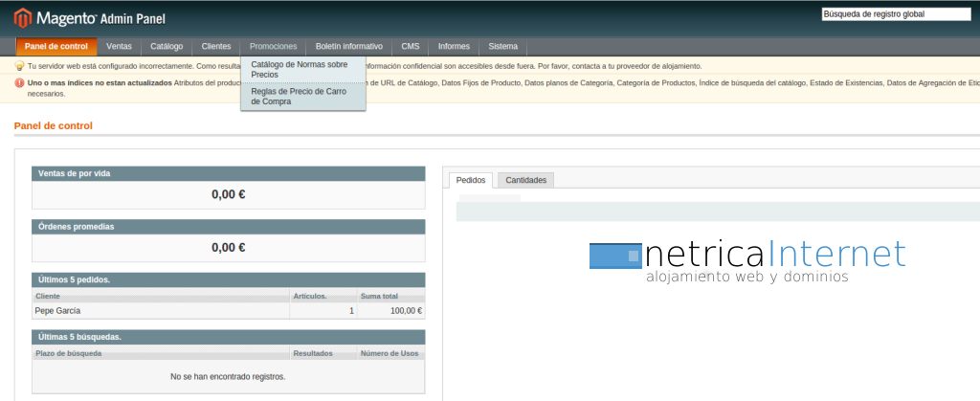Select Panel de control in navigation
The image size is (980, 401).
click(x=56, y=46)
